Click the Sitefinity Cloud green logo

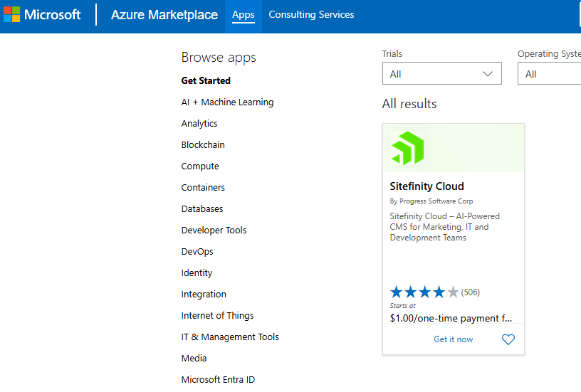[x=407, y=148]
